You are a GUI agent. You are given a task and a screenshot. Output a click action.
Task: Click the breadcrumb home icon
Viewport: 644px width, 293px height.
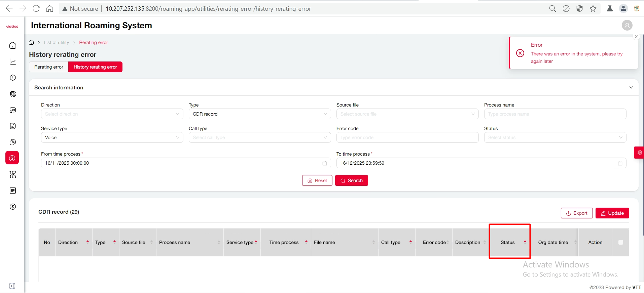click(31, 42)
